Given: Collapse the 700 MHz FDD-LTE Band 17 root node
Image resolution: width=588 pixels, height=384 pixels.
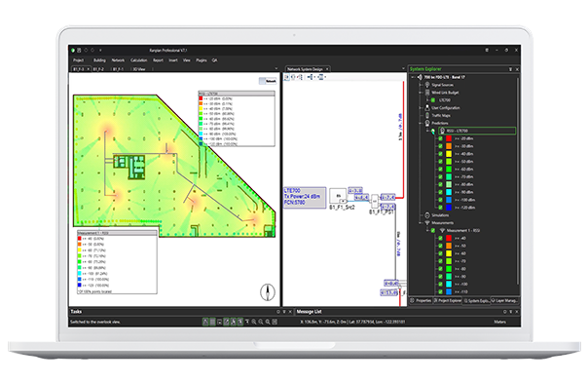Looking at the screenshot, I should [413, 77].
